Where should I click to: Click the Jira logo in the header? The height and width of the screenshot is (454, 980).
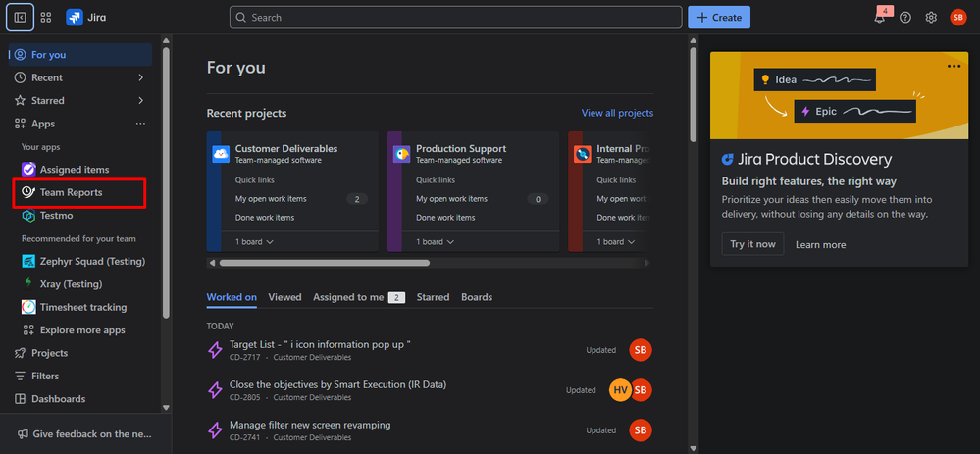(86, 18)
